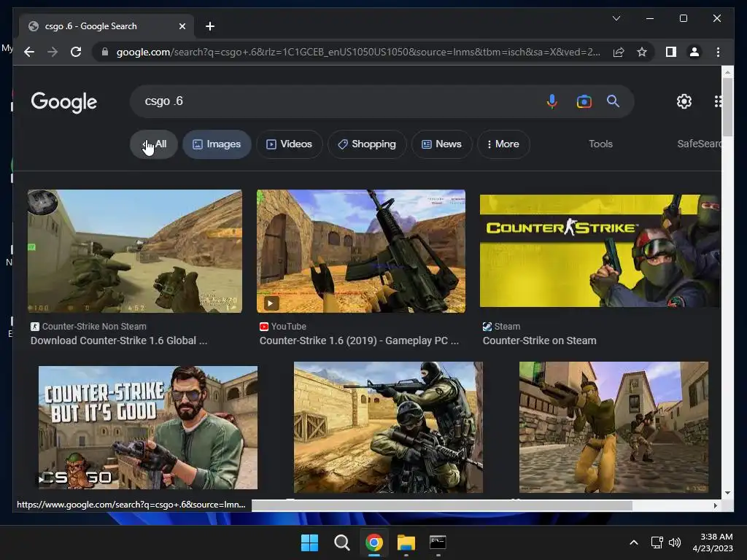The height and width of the screenshot is (560, 747).
Task: Open a new browser tab
Action: pos(209,26)
